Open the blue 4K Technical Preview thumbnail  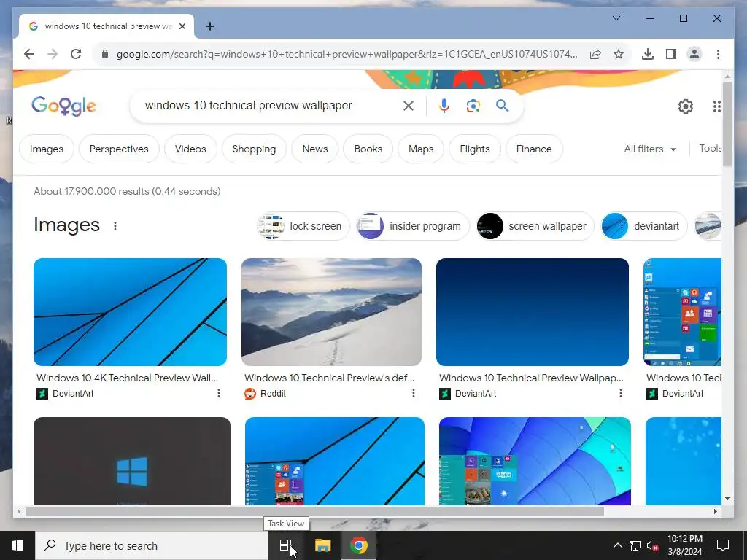130,312
